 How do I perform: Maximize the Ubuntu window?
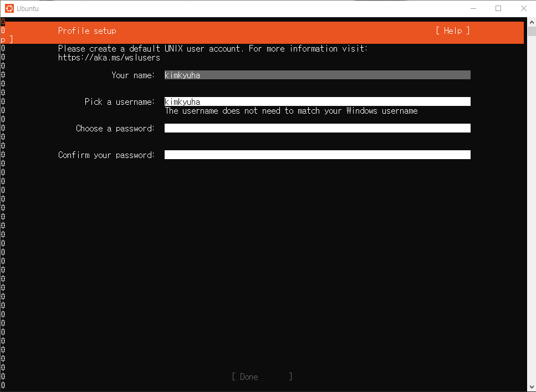(x=498, y=8)
